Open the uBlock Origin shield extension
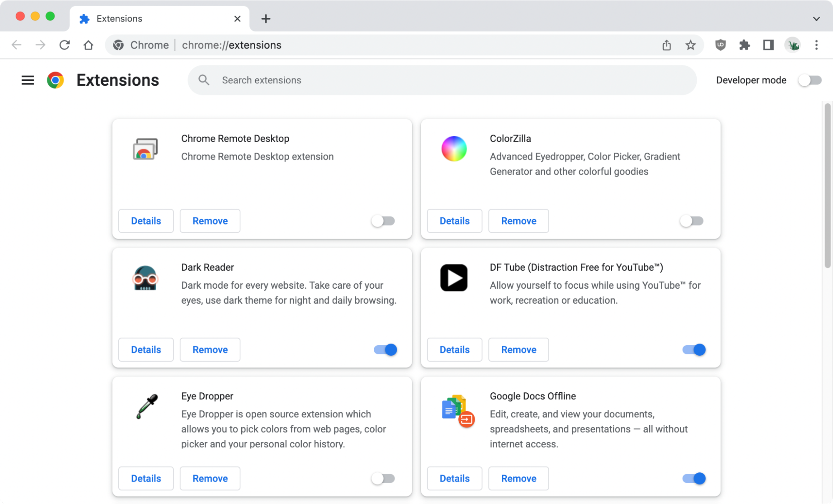Screen dimensions: 833x504 (x=720, y=45)
